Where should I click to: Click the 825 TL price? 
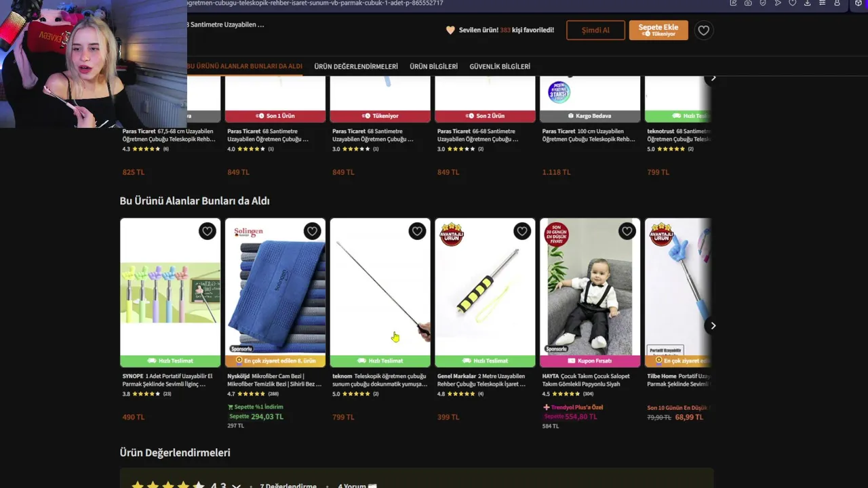click(x=134, y=172)
